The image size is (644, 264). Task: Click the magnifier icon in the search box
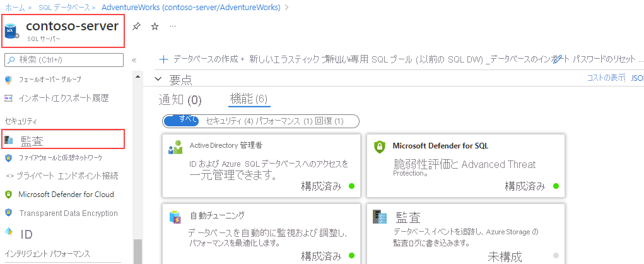point(11,60)
